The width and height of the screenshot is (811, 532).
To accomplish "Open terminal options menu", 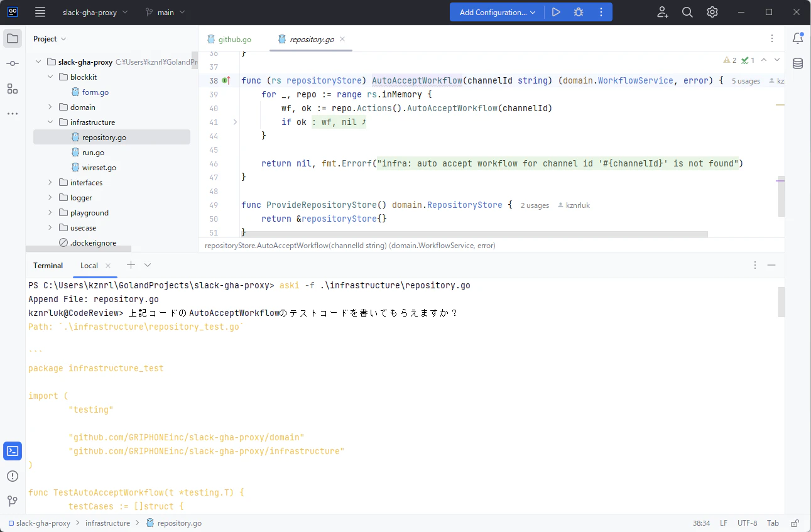I will 755,265.
